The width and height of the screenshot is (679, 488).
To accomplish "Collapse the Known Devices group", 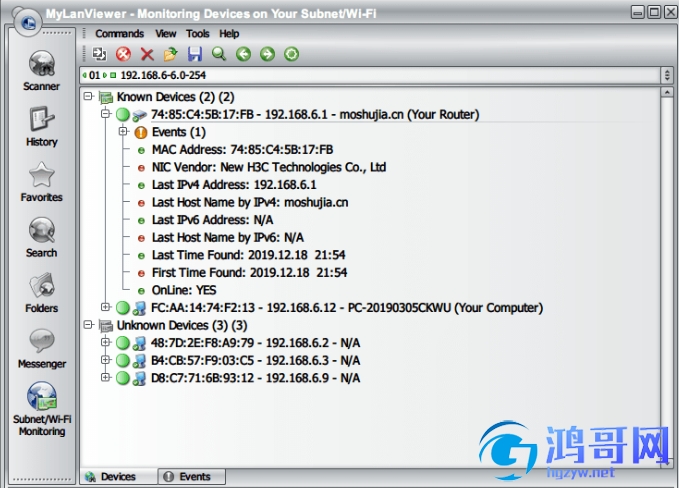I will 88,96.
